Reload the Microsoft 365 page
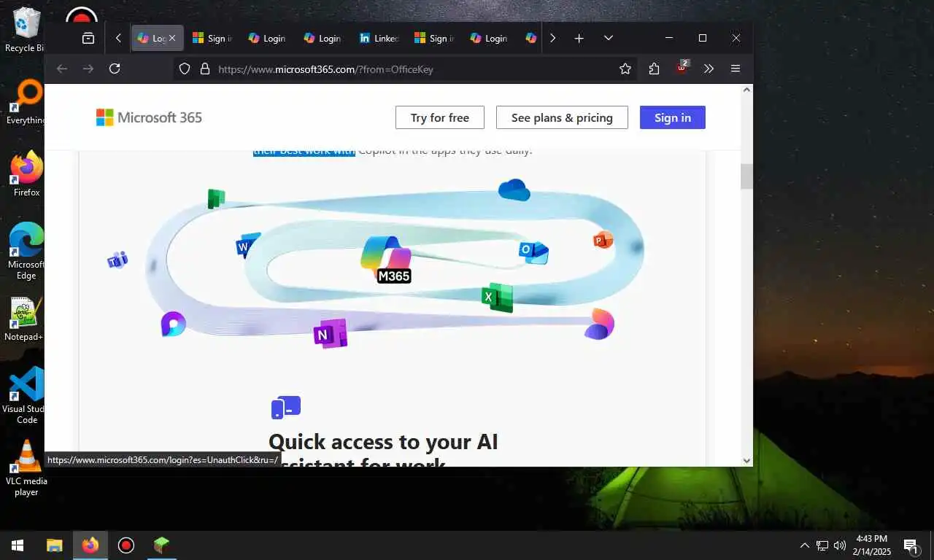Viewport: 934px width, 560px height. (x=115, y=69)
